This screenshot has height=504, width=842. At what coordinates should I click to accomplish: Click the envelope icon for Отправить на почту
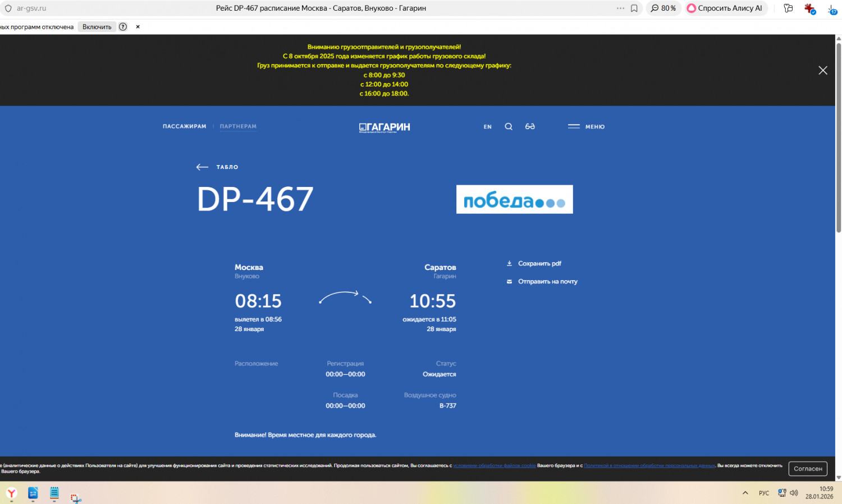click(x=510, y=282)
